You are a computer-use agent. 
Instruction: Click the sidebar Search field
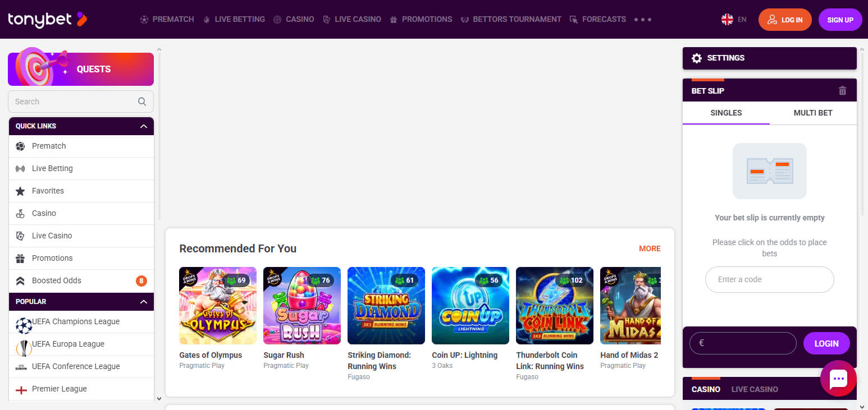[81, 102]
